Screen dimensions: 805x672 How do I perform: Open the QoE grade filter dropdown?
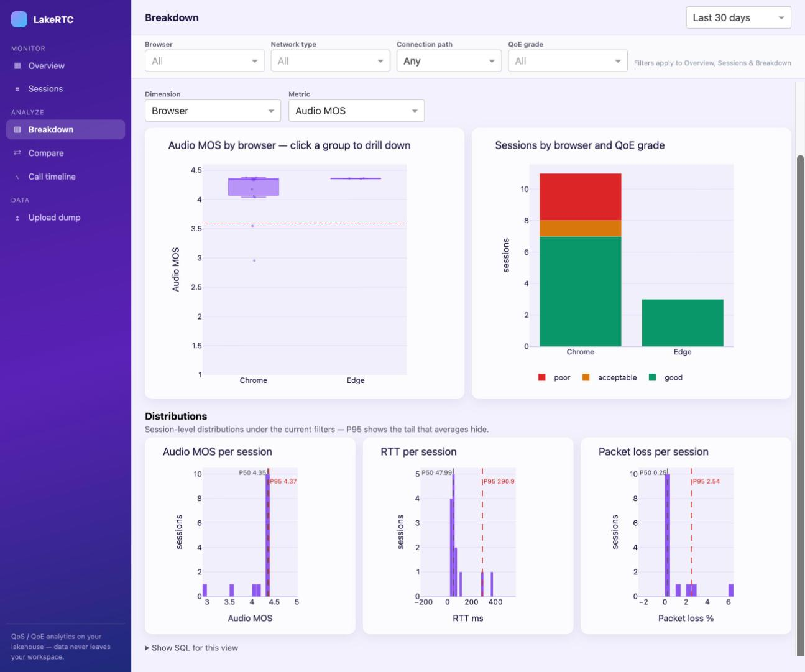[568, 61]
